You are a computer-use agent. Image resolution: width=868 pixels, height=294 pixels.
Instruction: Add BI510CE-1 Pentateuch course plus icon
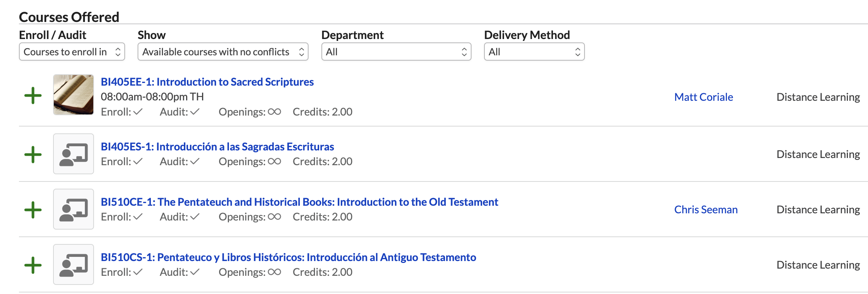(33, 210)
